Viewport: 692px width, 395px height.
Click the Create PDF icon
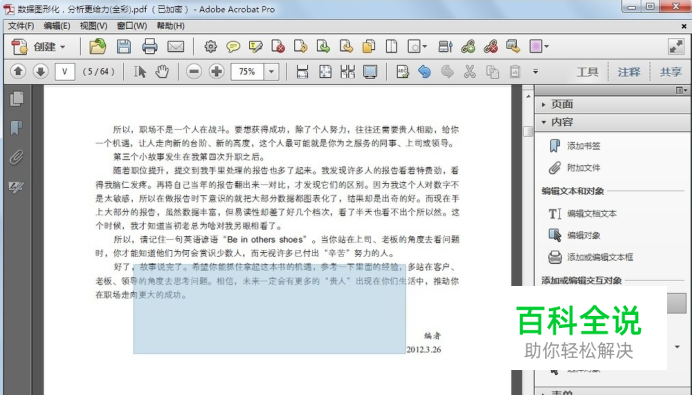19,46
